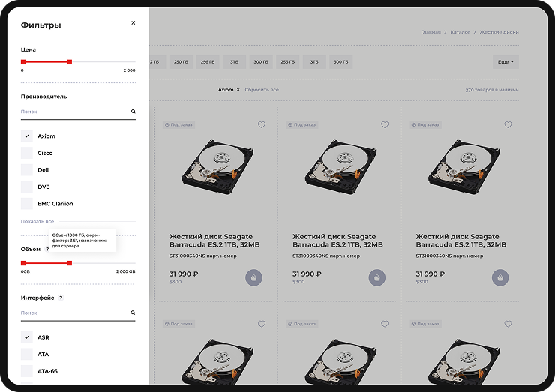This screenshot has height=392, width=555.
Task: Go to Каталог breadcrumb
Action: point(460,32)
